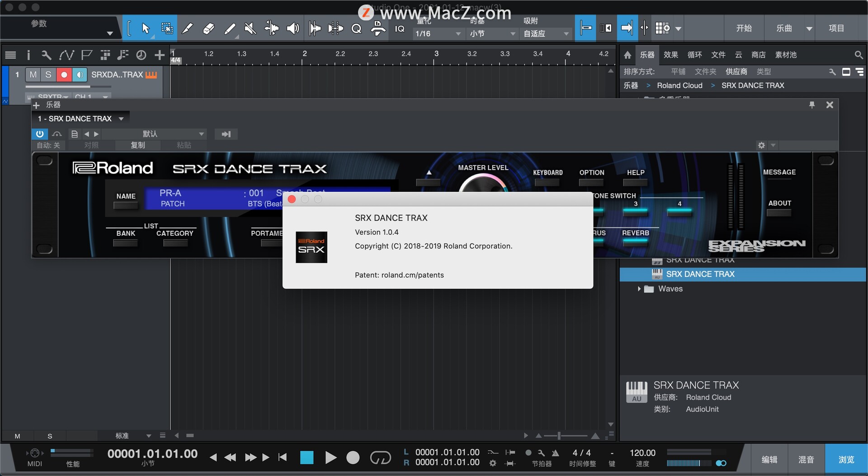
Task: Open browser search magnifier
Action: 858,55
